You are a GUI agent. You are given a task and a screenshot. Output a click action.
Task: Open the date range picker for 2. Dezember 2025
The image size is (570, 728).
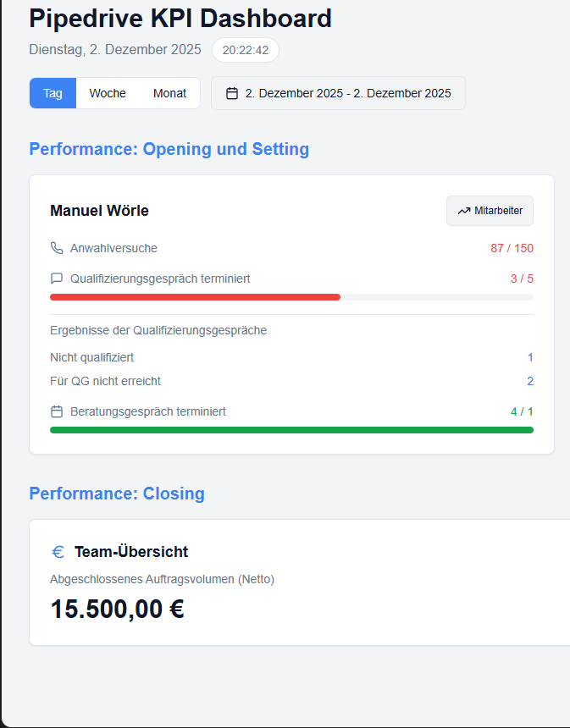(337, 93)
